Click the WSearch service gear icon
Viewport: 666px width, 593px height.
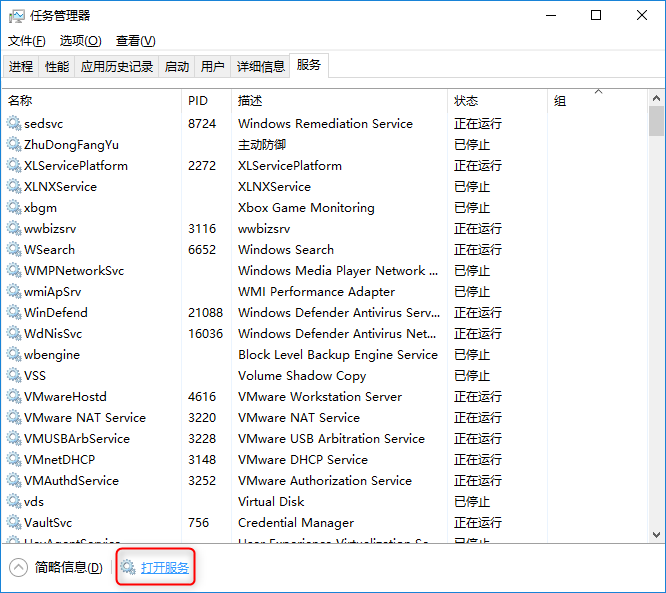coord(14,249)
